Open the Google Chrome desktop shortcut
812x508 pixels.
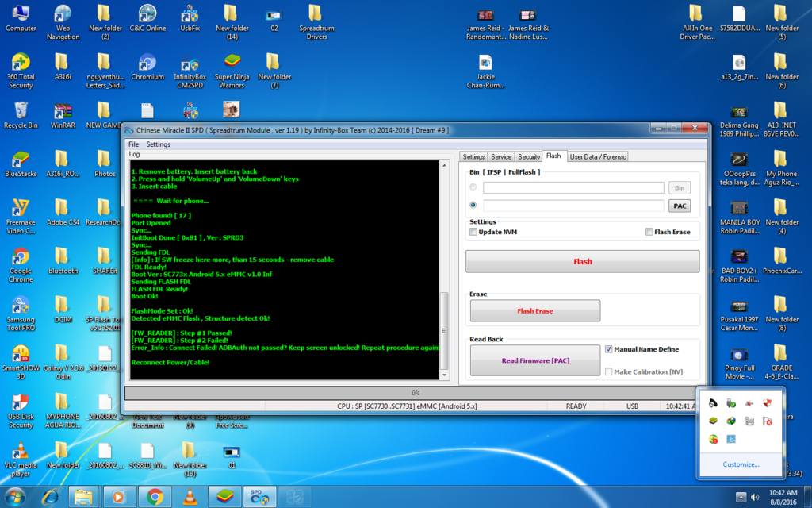(x=21, y=265)
